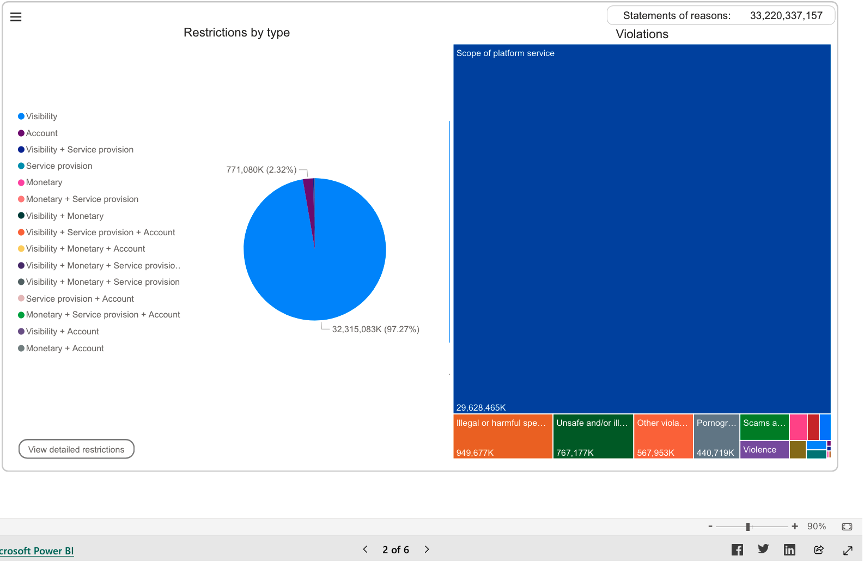Click the fit to page icon
The width and height of the screenshot is (864, 562).
tap(847, 526)
